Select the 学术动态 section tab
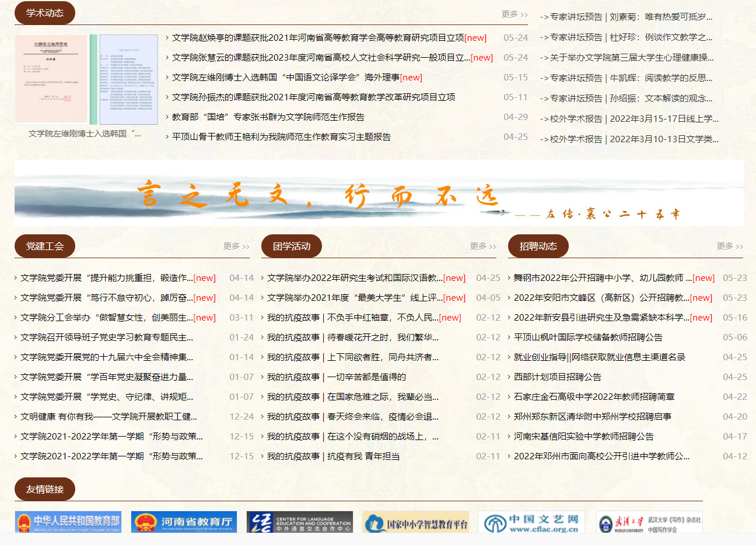The image size is (756, 545). (x=45, y=13)
